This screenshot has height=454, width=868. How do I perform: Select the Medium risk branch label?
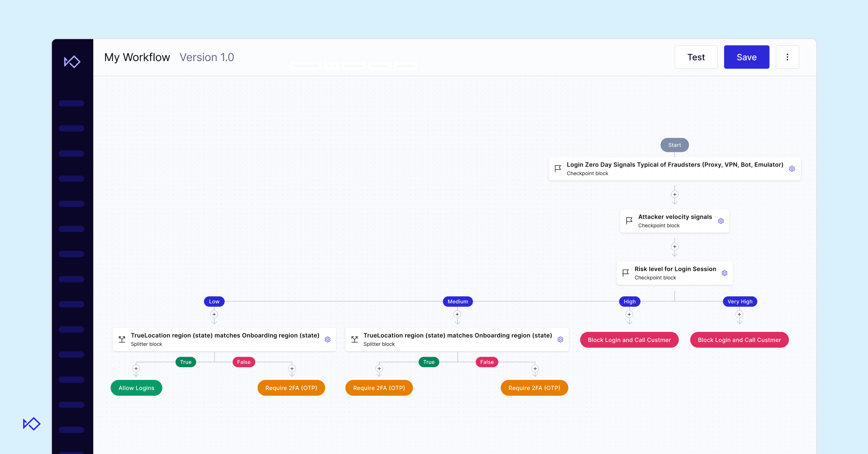[458, 301]
